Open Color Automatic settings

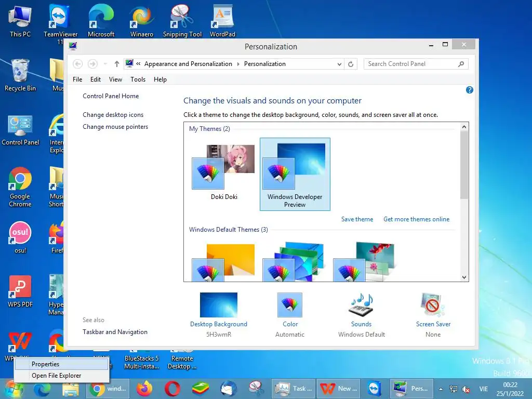coord(290,314)
